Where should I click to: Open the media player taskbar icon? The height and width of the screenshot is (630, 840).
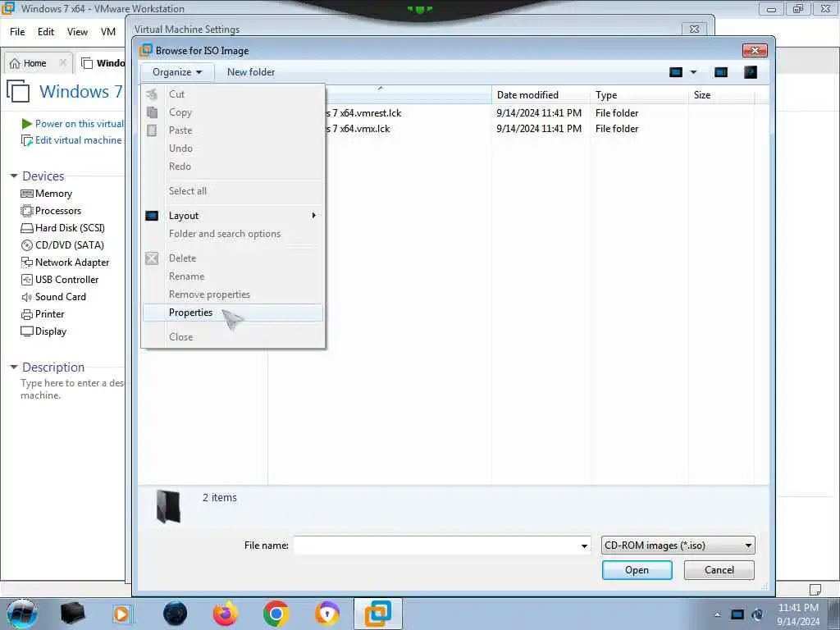[121, 614]
